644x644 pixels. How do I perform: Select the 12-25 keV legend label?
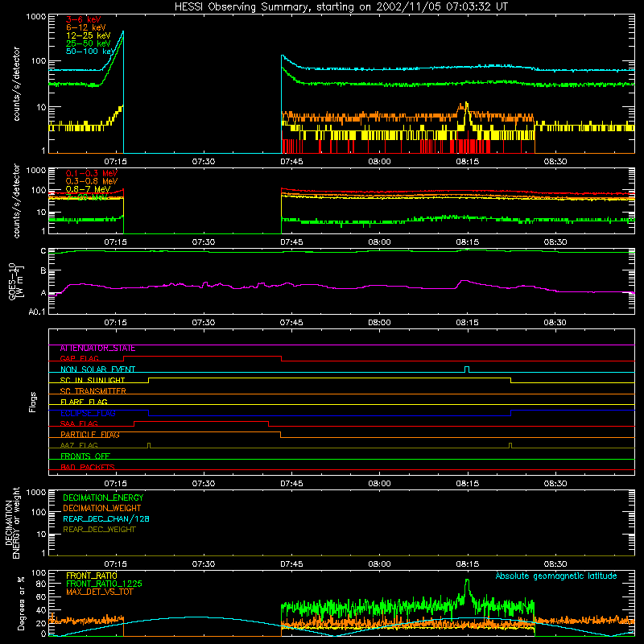pos(89,35)
